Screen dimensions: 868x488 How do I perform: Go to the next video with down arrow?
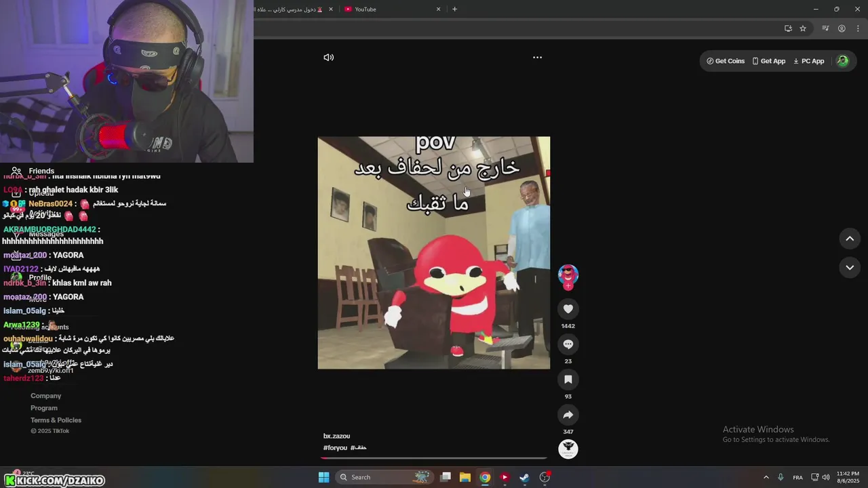pyautogui.click(x=850, y=268)
